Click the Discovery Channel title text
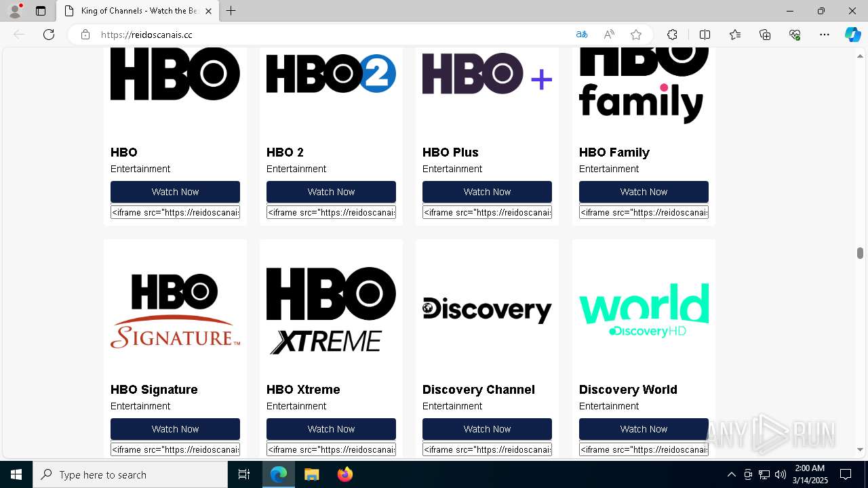Image resolution: width=868 pixels, height=488 pixels. tap(479, 390)
